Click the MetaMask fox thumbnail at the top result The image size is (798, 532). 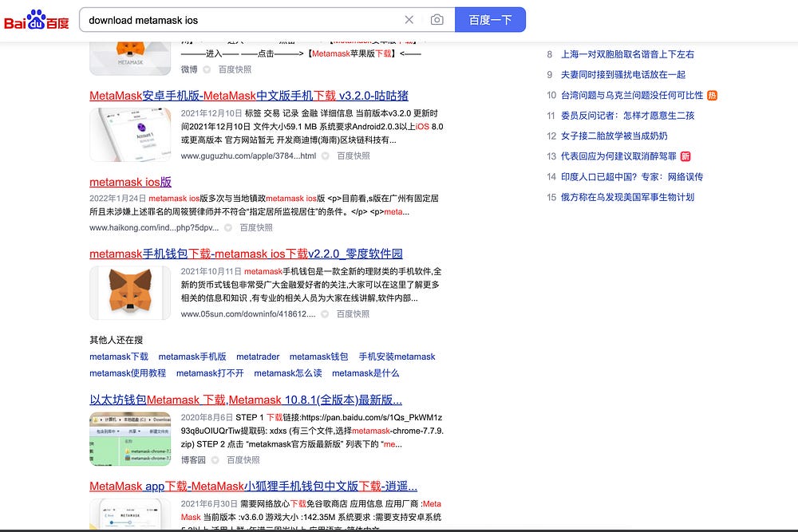130,58
